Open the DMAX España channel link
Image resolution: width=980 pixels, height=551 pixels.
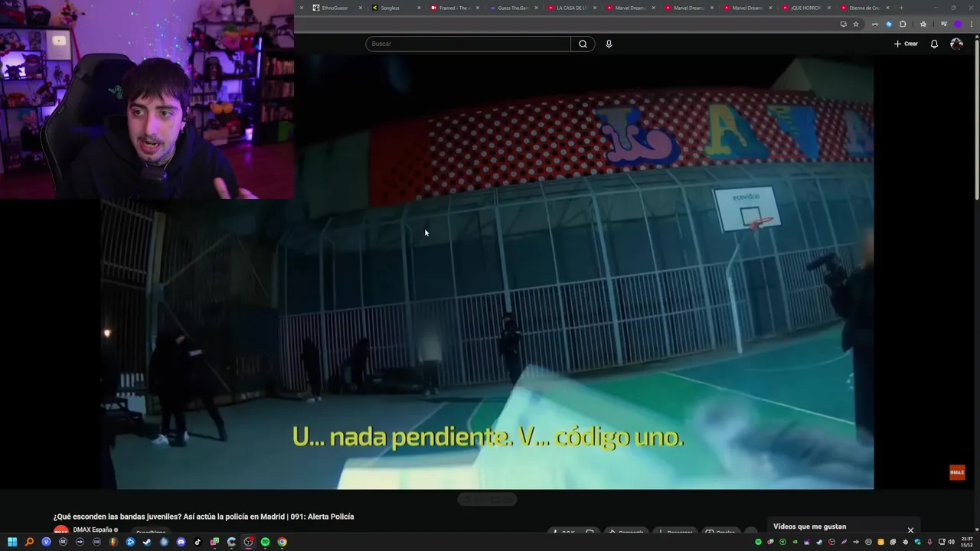coord(93,530)
